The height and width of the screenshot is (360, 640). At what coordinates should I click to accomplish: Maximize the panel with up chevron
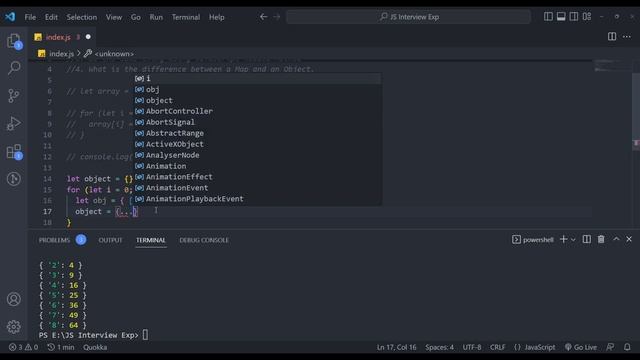tap(616, 239)
